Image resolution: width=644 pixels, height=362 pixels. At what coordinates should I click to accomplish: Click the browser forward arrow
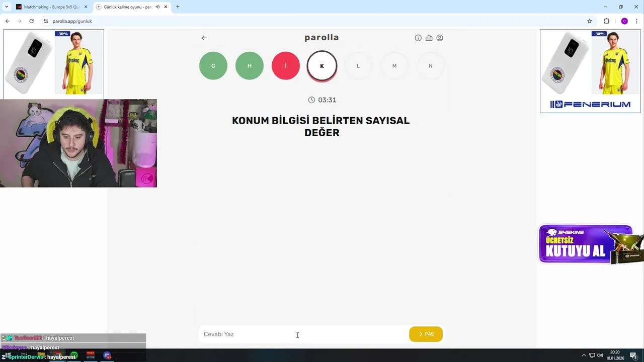coord(19,21)
